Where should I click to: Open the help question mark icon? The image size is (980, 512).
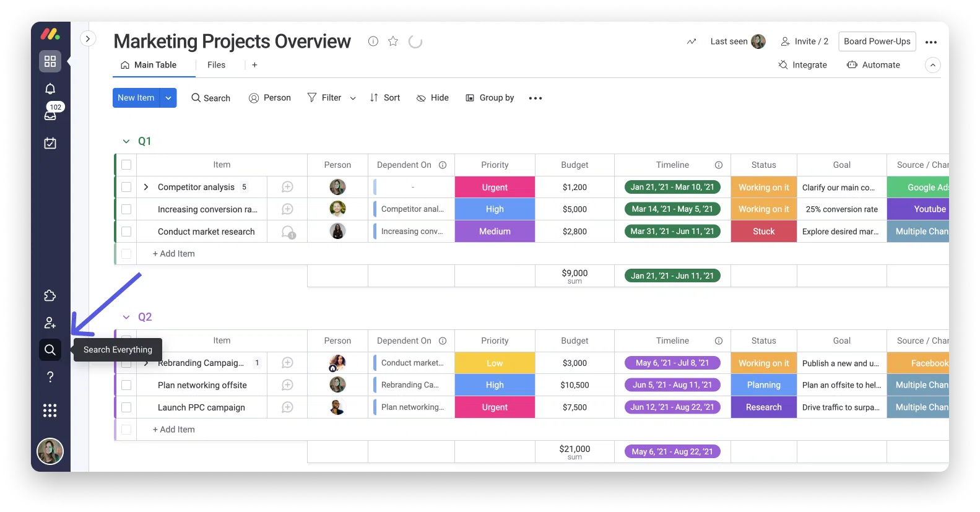(x=50, y=377)
